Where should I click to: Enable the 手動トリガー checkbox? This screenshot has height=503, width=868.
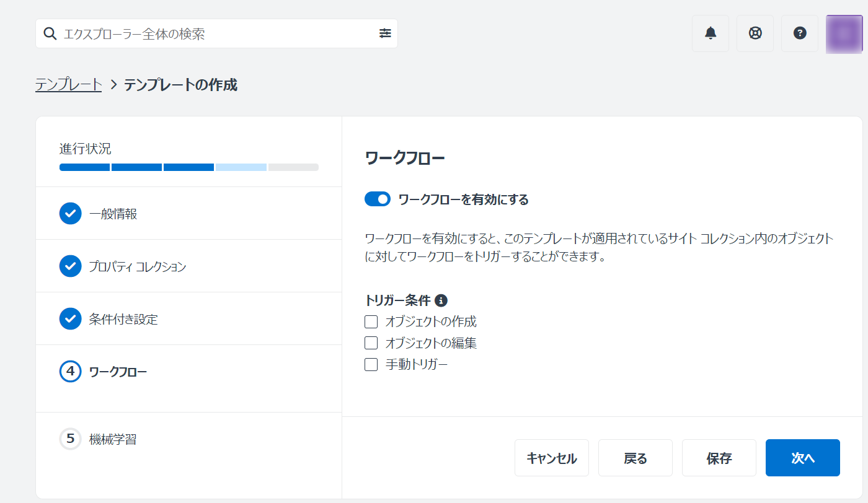pyautogui.click(x=371, y=364)
